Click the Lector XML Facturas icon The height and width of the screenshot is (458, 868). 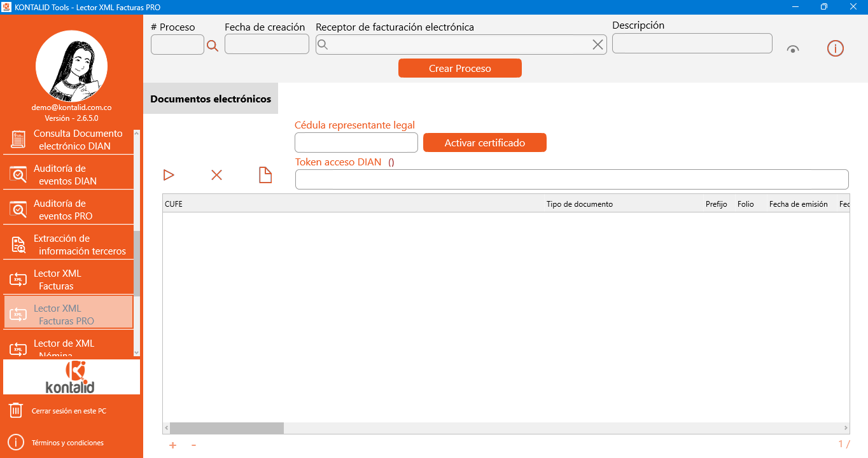pyautogui.click(x=18, y=279)
